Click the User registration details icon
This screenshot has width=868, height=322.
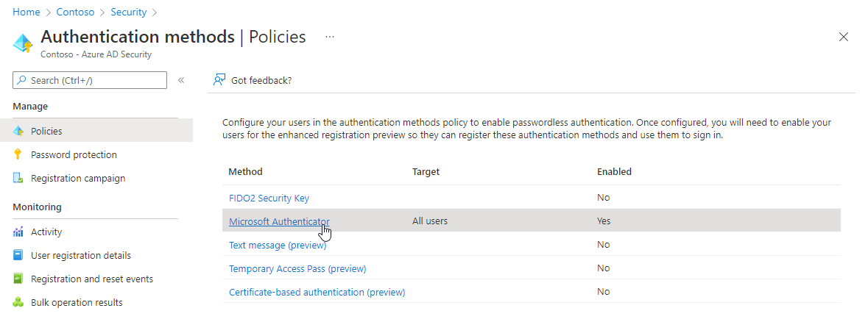point(18,255)
